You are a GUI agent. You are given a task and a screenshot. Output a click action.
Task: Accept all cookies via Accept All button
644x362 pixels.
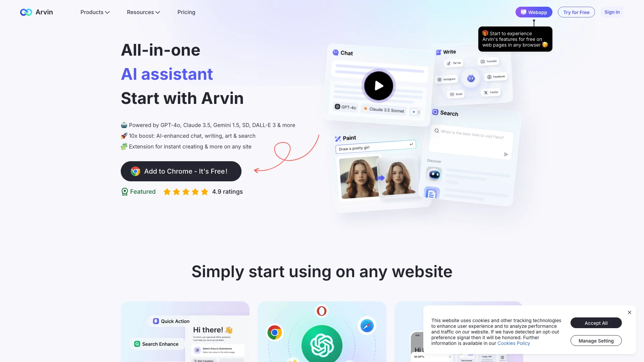(596, 323)
